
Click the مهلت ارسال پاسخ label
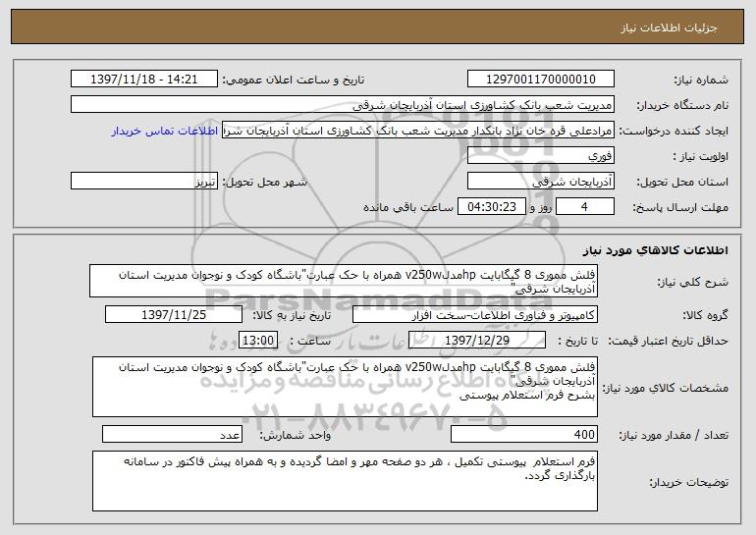pos(679,208)
